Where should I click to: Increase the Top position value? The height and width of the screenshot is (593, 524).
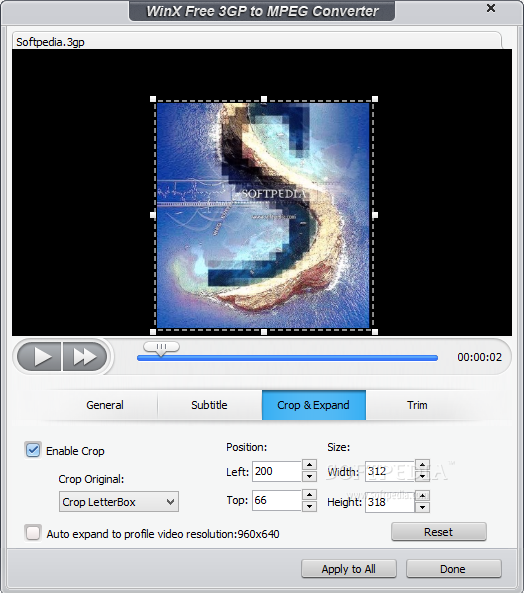pyautogui.click(x=309, y=494)
